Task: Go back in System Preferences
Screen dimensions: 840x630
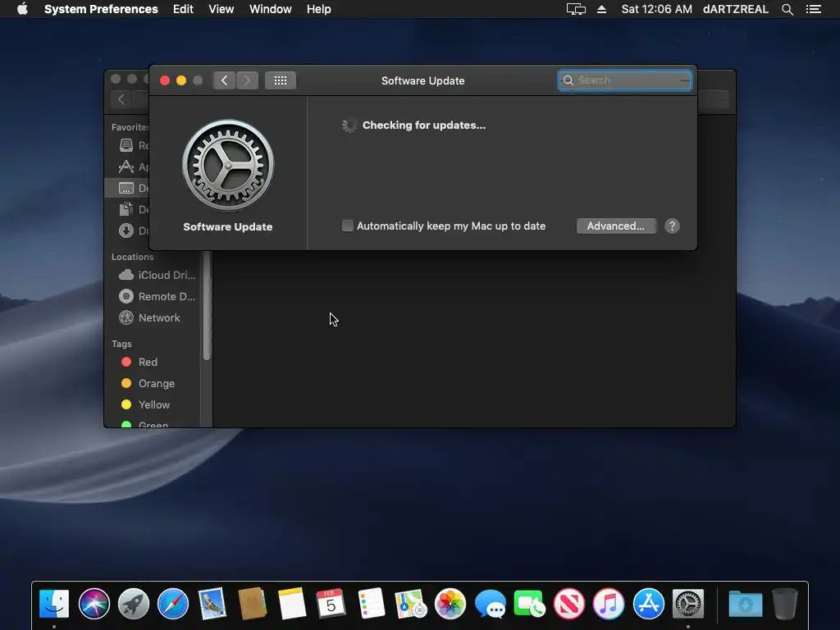Action: 224,80
